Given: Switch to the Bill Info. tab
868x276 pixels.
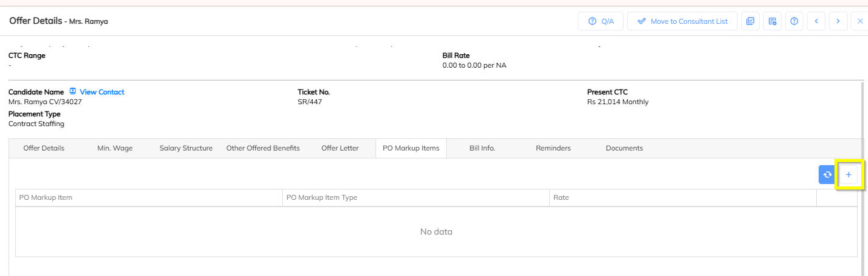Looking at the screenshot, I should [x=482, y=148].
